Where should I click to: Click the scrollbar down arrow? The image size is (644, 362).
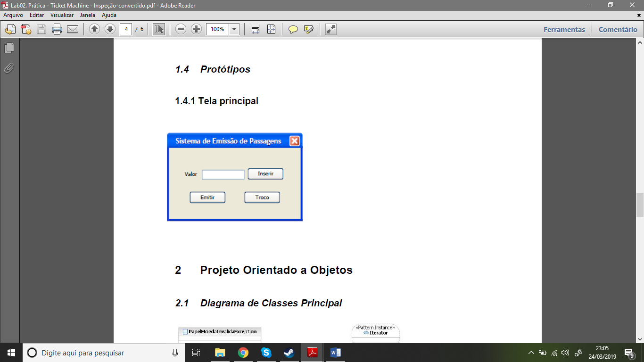point(640,339)
